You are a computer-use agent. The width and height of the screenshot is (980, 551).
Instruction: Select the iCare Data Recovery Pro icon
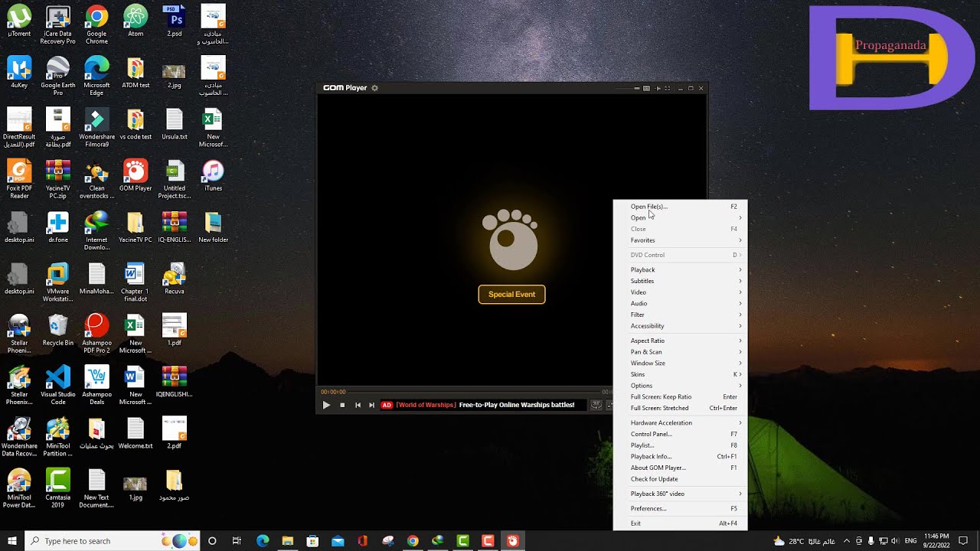pos(57,24)
